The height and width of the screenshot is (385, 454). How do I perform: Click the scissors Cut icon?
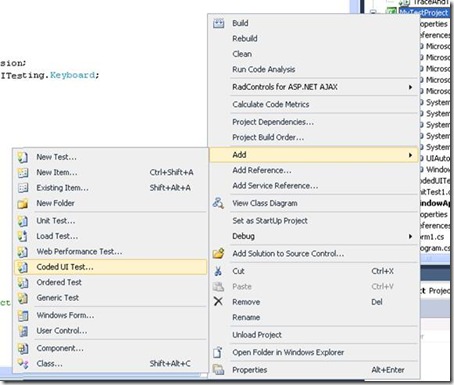pos(218,271)
